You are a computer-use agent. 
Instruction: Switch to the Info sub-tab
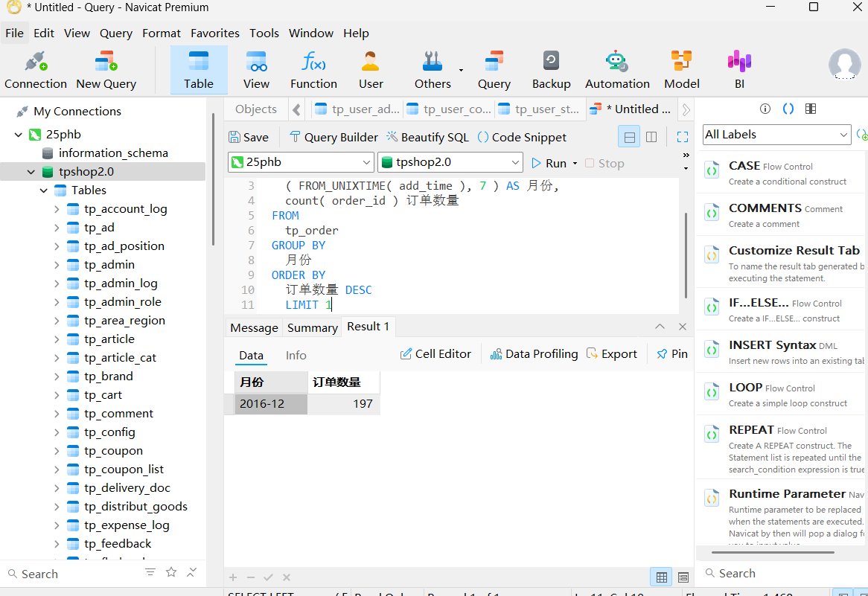[296, 355]
